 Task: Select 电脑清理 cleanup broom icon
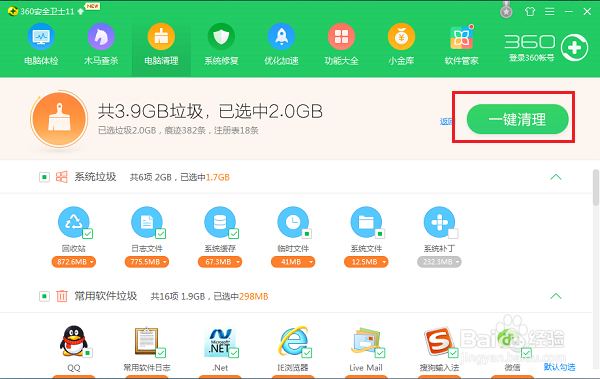[x=161, y=37]
